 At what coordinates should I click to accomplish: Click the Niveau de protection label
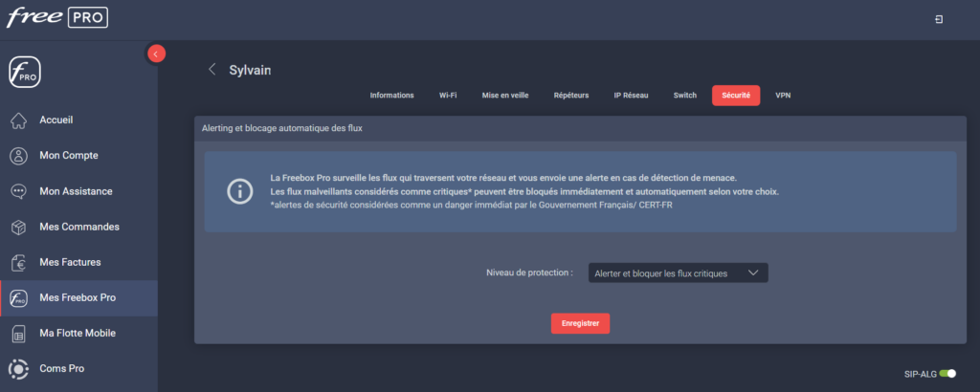(529, 272)
